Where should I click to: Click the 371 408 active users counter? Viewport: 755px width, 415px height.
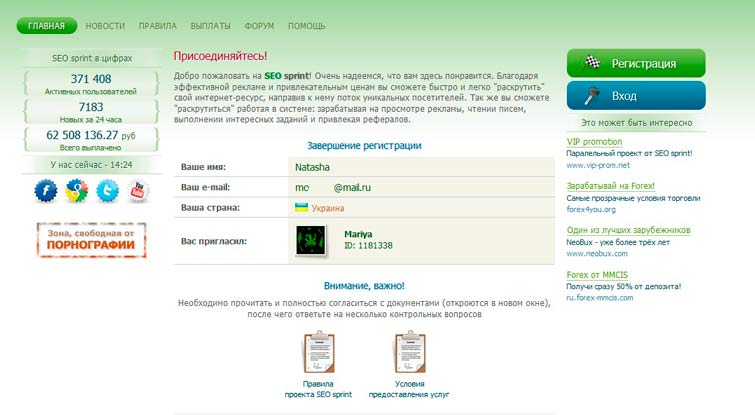point(91,78)
